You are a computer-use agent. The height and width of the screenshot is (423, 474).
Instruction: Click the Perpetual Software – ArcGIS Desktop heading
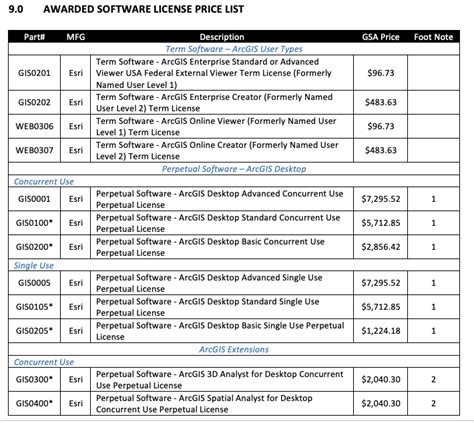coord(234,169)
